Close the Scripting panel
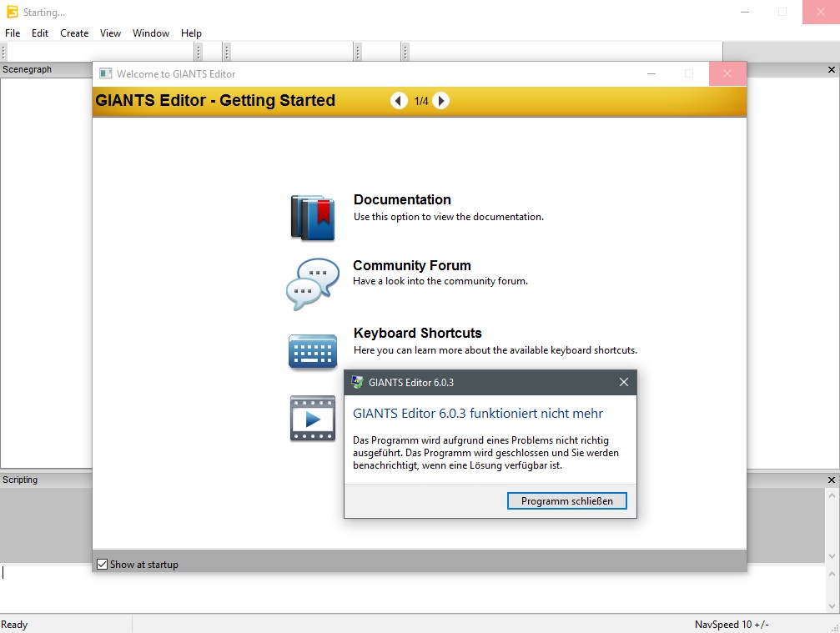Screen dimensions: 840x633 point(832,480)
